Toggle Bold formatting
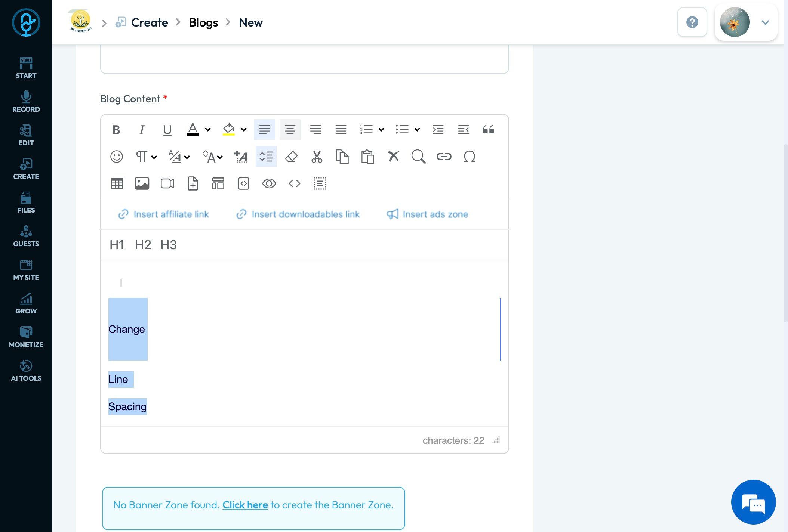This screenshot has height=532, width=788. pyautogui.click(x=116, y=130)
